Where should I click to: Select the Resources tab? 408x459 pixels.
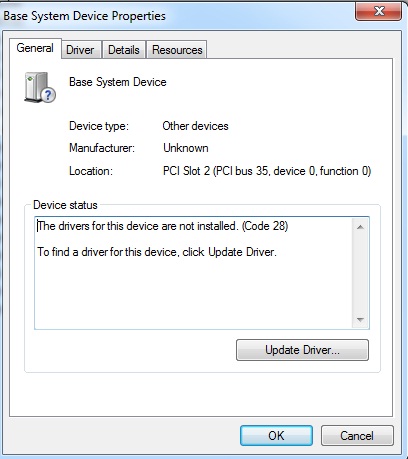click(x=177, y=50)
